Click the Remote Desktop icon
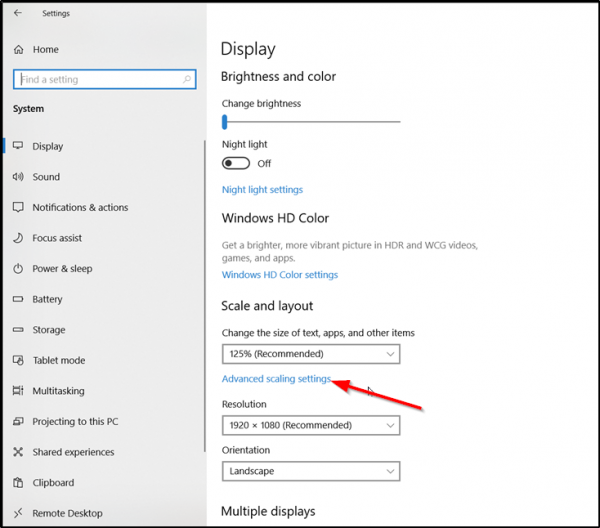Screen dimensions: 600x528 click(18, 513)
